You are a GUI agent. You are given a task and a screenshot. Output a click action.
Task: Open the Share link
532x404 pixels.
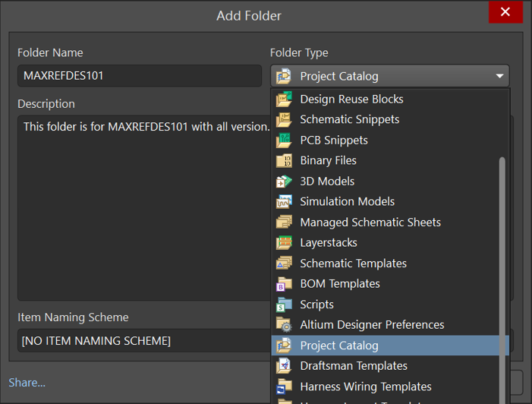27,383
